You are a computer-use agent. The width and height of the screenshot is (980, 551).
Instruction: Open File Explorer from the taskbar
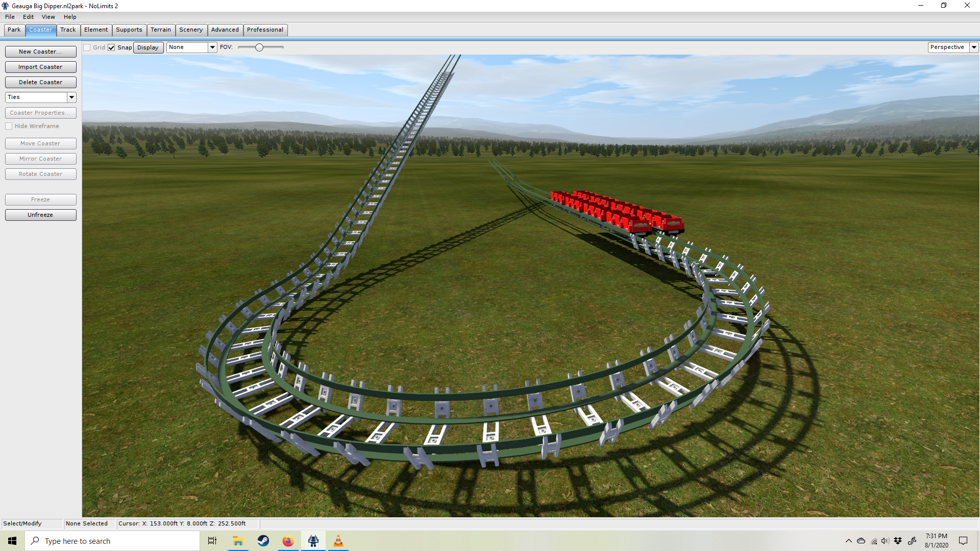(238, 541)
